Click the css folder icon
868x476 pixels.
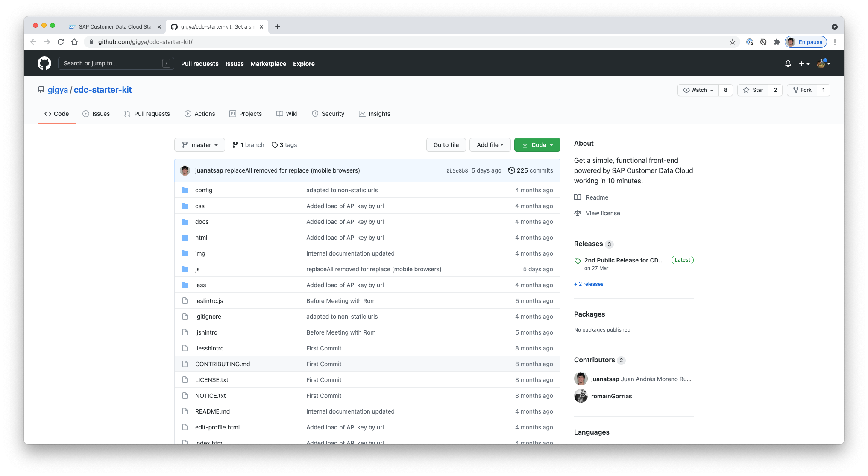point(185,206)
